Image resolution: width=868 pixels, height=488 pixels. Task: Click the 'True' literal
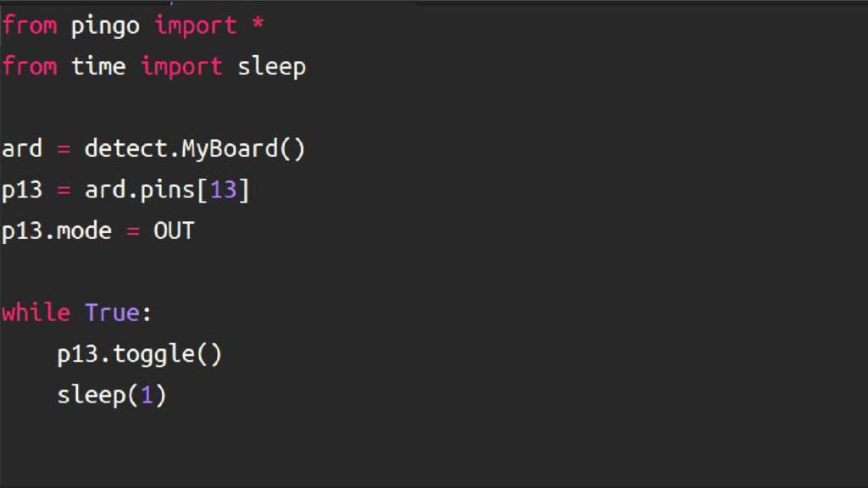click(x=112, y=313)
